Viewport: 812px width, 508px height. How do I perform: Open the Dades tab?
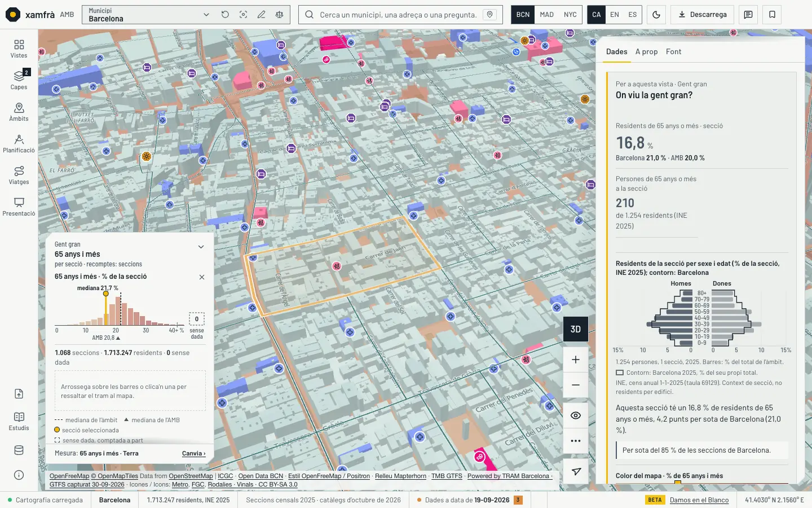[x=616, y=51]
